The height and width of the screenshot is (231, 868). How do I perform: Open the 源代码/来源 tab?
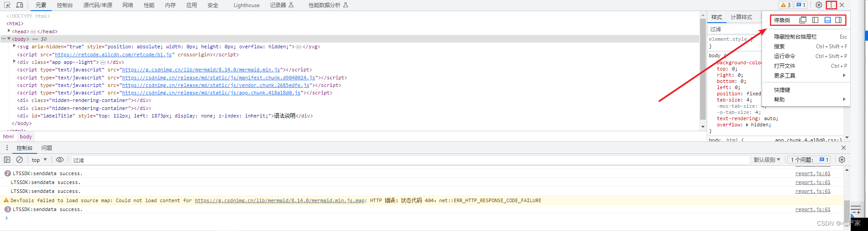[97, 5]
